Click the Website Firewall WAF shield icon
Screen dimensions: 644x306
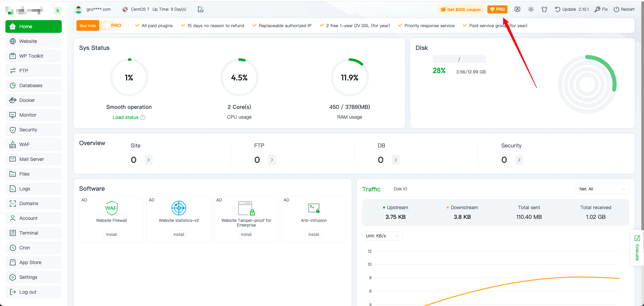[x=111, y=208]
